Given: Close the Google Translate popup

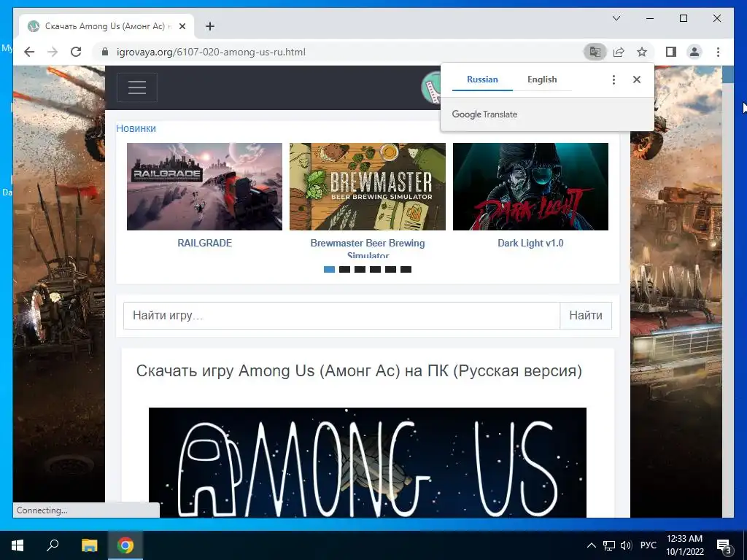Looking at the screenshot, I should click(x=636, y=79).
